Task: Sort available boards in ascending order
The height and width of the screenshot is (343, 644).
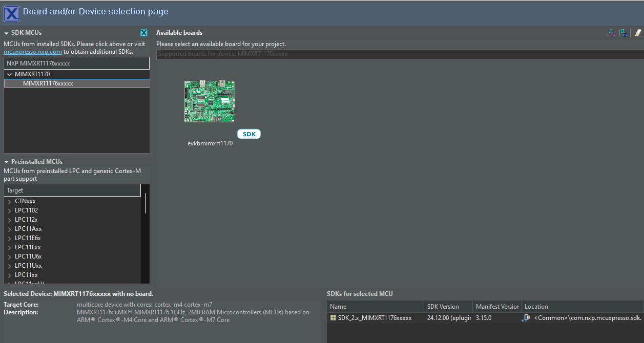Action: (x=610, y=32)
